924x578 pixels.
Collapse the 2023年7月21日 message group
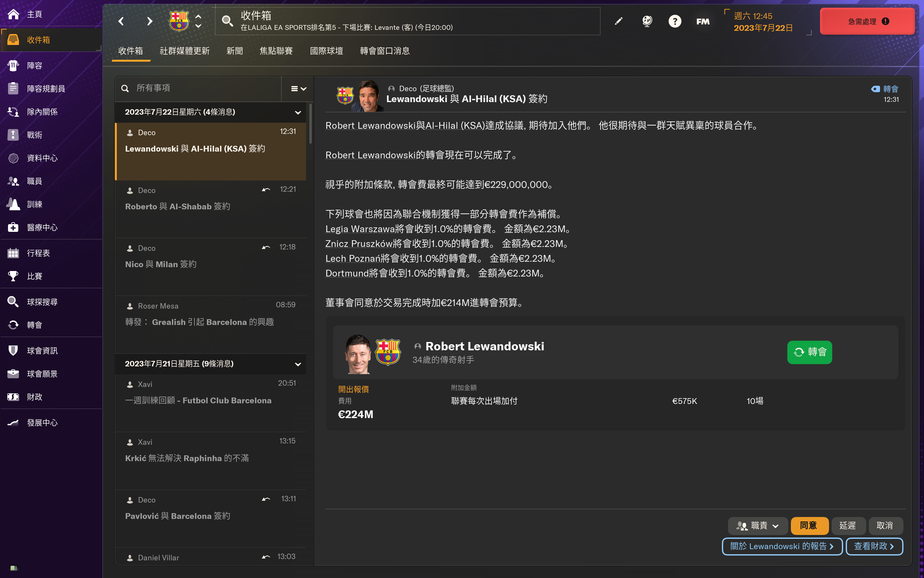click(x=298, y=364)
